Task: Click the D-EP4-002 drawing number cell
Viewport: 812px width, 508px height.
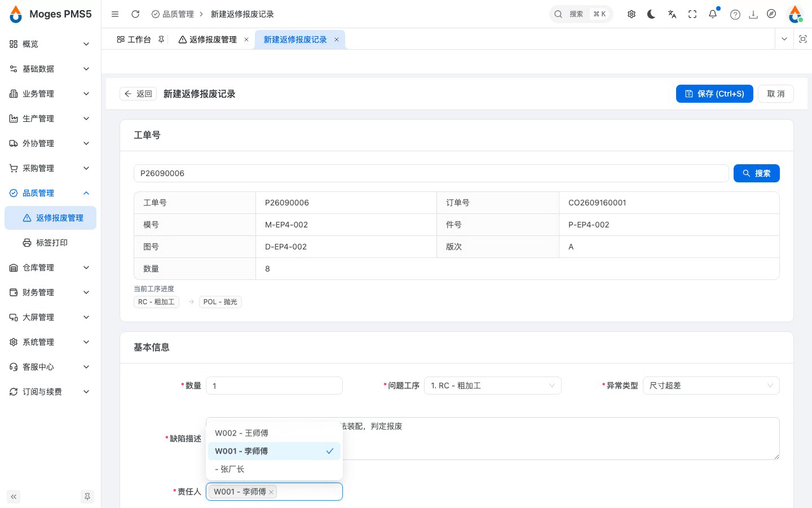Action: [346, 247]
